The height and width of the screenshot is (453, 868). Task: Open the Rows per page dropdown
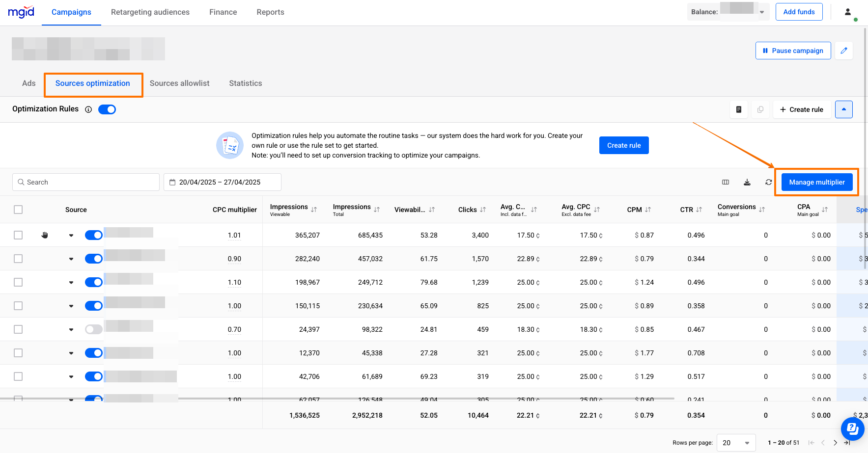point(736,443)
